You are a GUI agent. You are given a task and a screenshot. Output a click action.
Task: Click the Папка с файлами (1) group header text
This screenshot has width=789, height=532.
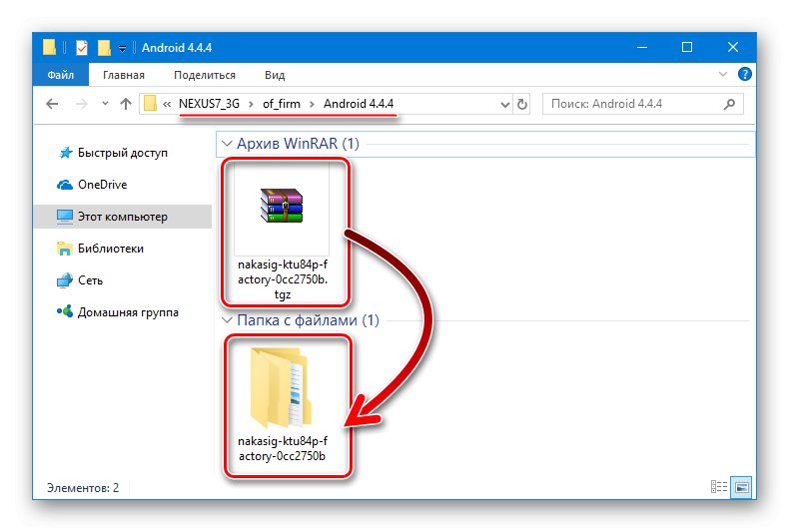click(308, 320)
